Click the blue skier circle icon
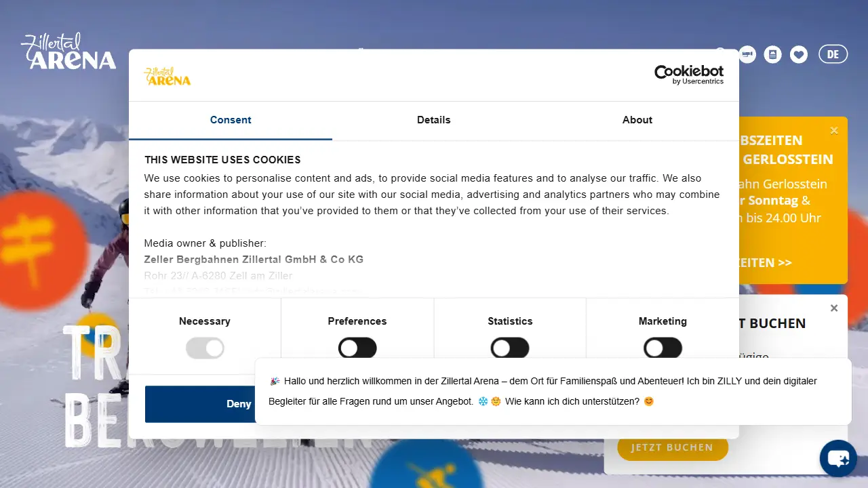Image resolution: width=868 pixels, height=488 pixels. 427,464
